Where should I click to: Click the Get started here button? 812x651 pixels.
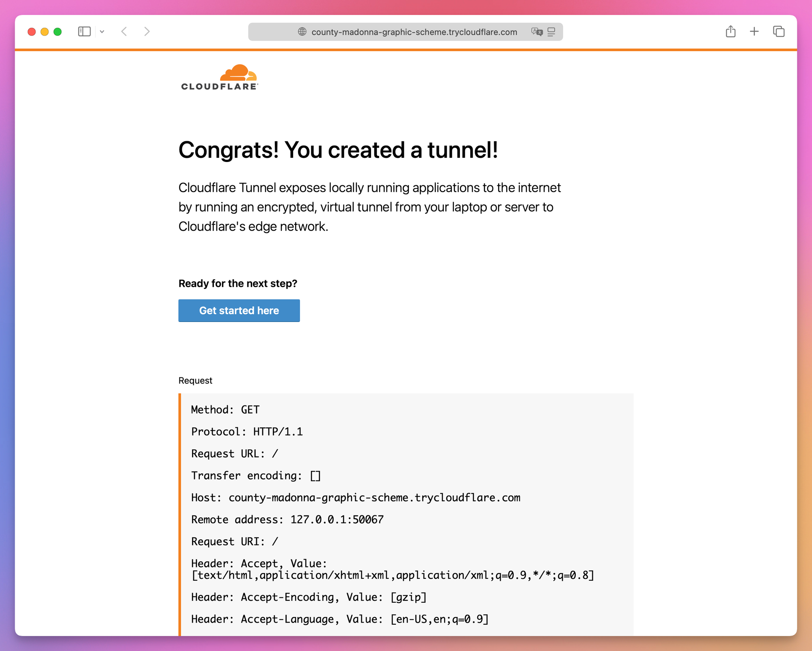[x=239, y=310]
